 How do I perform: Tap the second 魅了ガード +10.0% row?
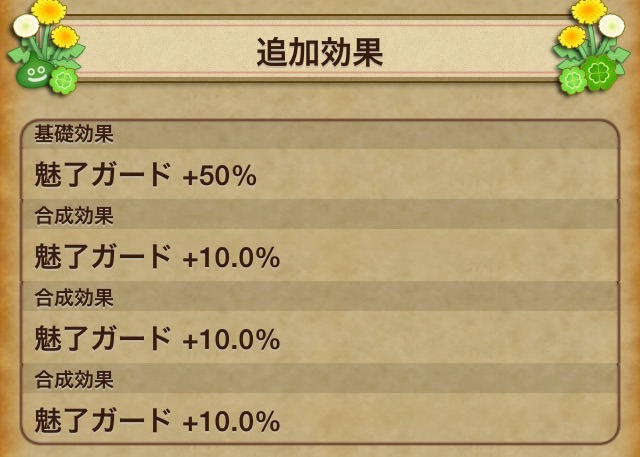(318, 339)
